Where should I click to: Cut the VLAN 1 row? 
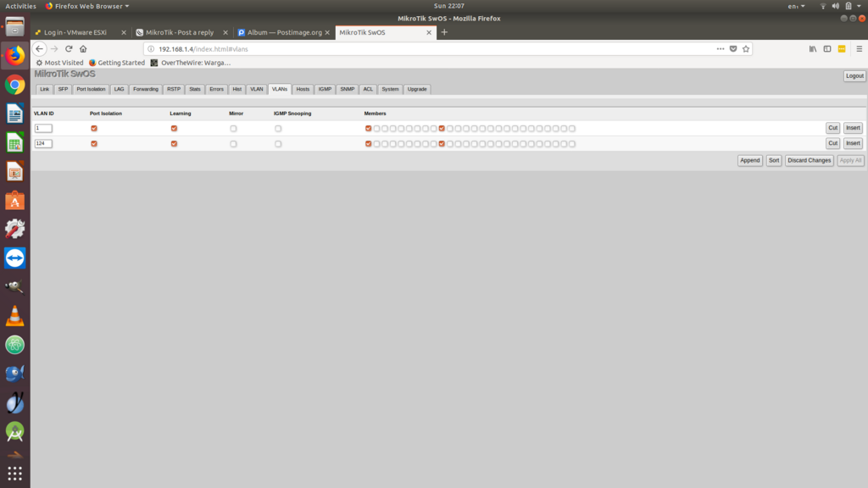click(832, 128)
